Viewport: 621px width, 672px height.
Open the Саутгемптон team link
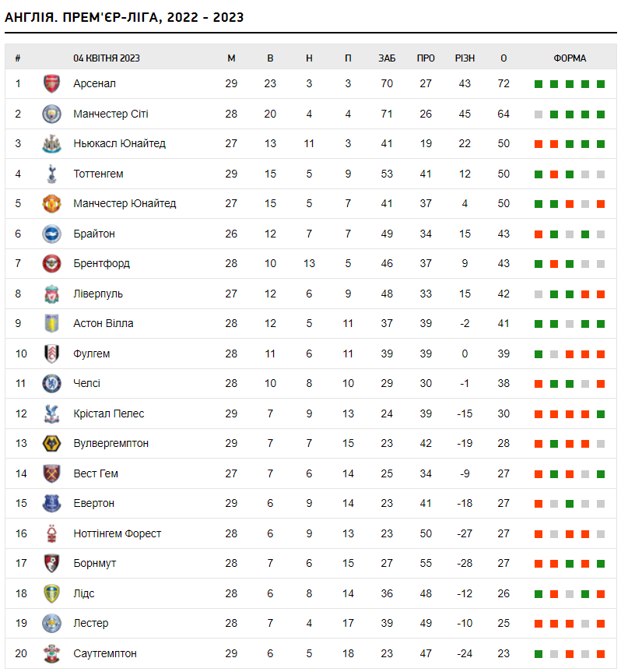[104, 653]
